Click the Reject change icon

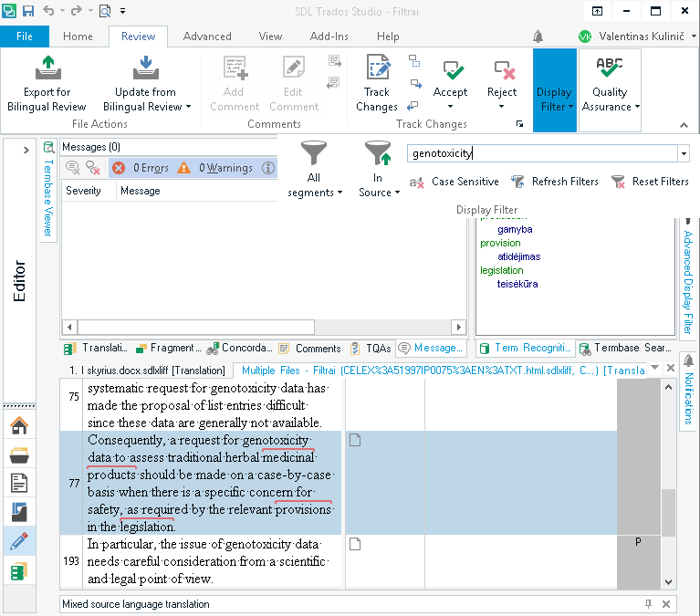coord(505,70)
